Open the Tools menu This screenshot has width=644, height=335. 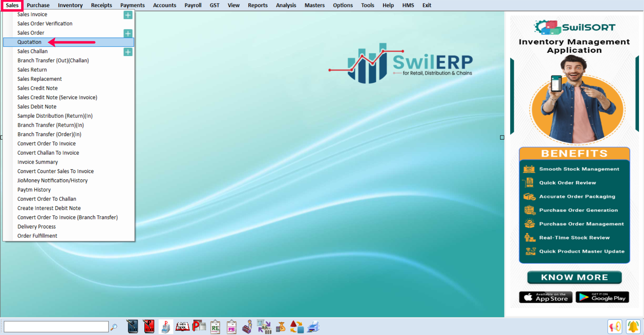(x=367, y=5)
